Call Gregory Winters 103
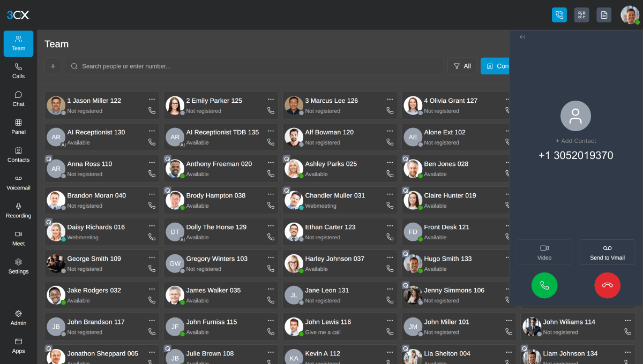This screenshot has width=643, height=364. (x=271, y=269)
